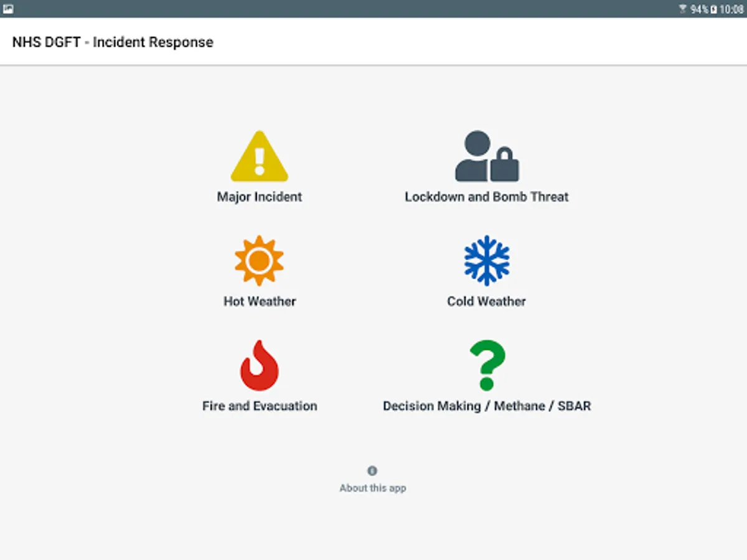
Task: Tap the Lockdown person-and-padlock icon
Action: pyautogui.click(x=487, y=156)
